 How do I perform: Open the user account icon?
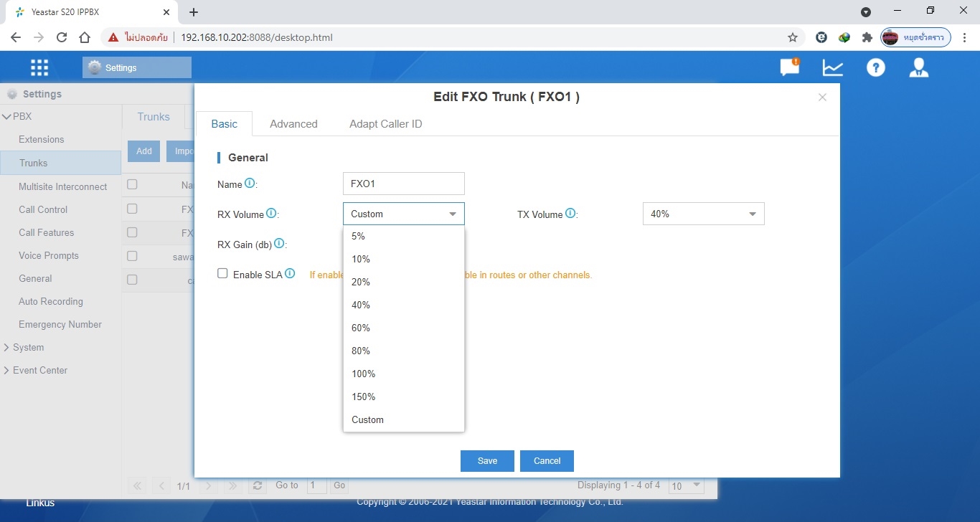[918, 67]
